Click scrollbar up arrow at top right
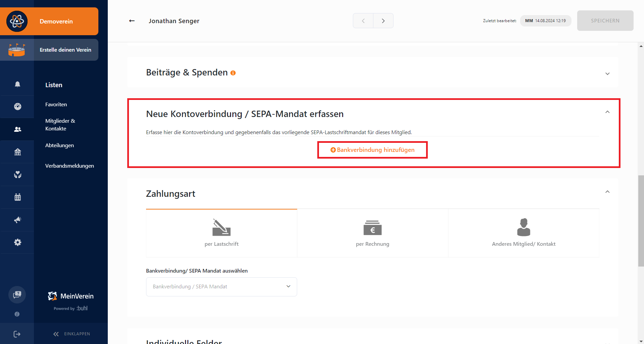The image size is (644, 344). [641, 46]
